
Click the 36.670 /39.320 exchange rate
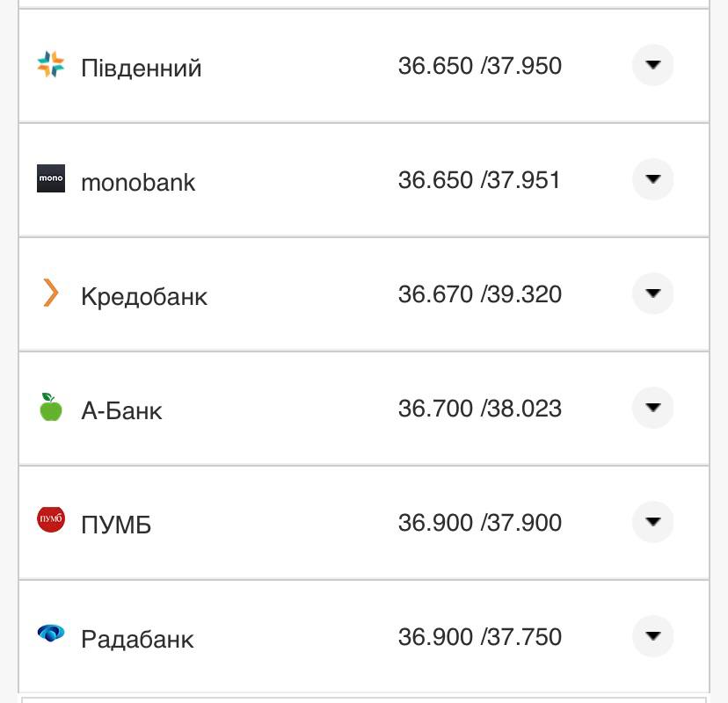pyautogui.click(x=479, y=294)
